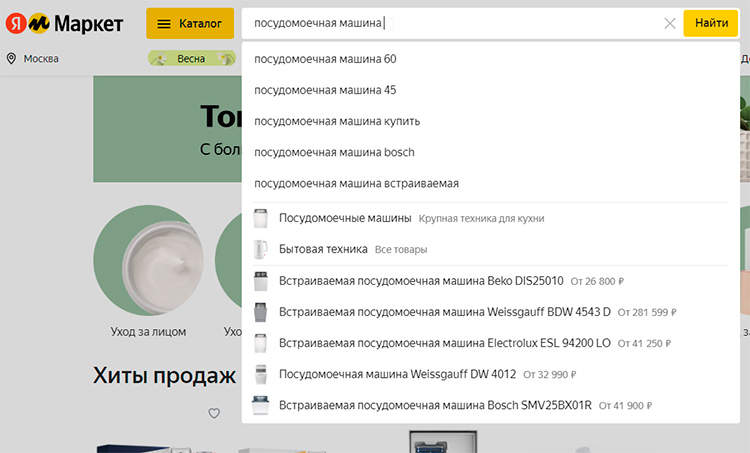Screen dimensions: 750x453
Task: Click the Bosch SMV25BX01R product thumbnail
Action: click(261, 406)
